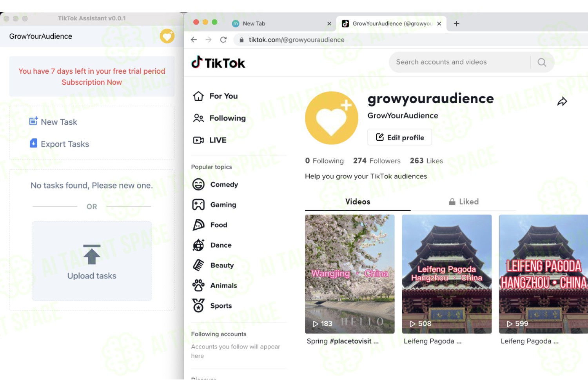This screenshot has height=392, width=588.
Task: Click the Export Tasks download icon
Action: [x=34, y=143]
